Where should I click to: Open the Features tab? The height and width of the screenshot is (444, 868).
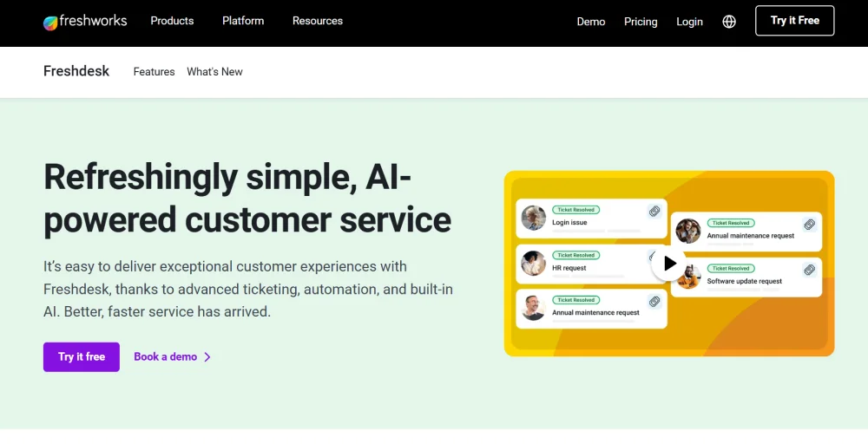[154, 72]
